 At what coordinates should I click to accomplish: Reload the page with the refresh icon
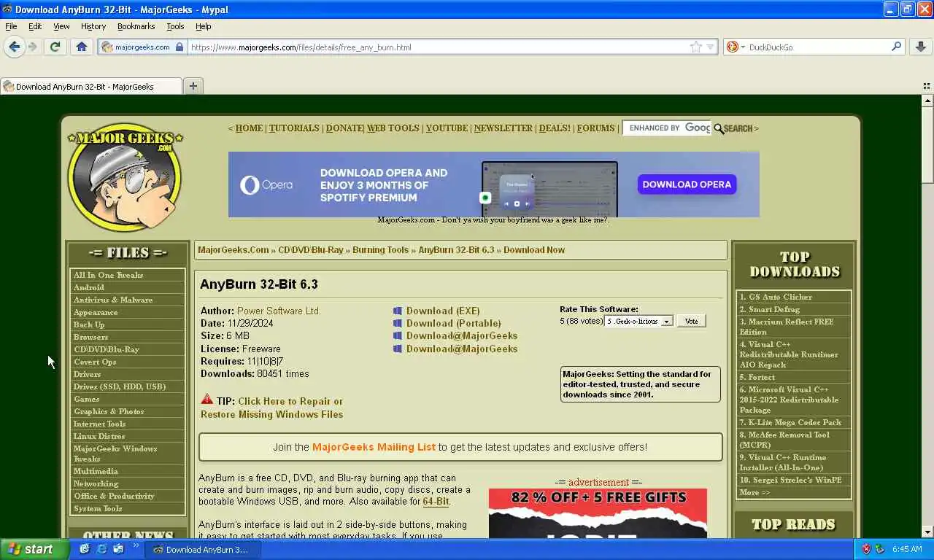tap(55, 47)
